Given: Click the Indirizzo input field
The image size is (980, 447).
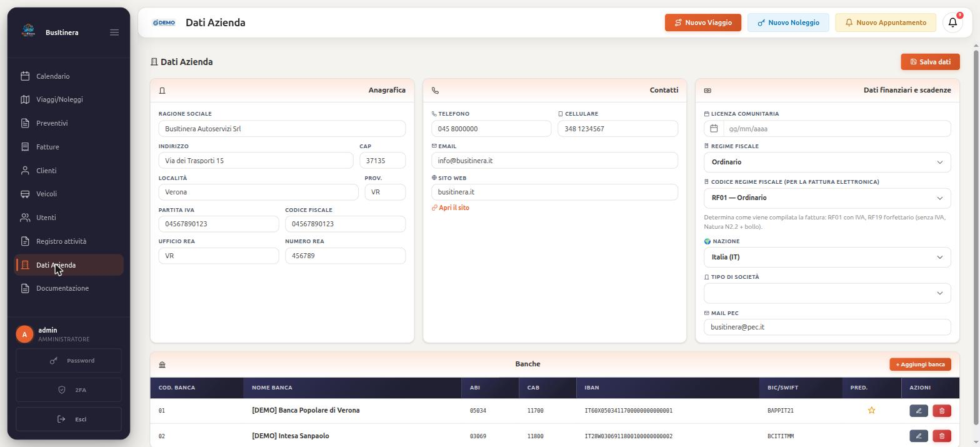Looking at the screenshot, I should coord(256,161).
